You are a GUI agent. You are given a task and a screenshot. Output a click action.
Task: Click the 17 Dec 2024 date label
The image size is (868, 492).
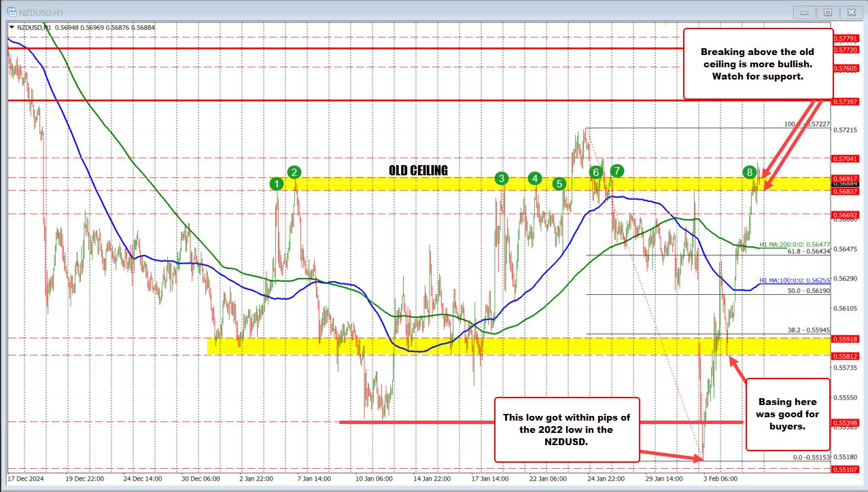tap(26, 478)
